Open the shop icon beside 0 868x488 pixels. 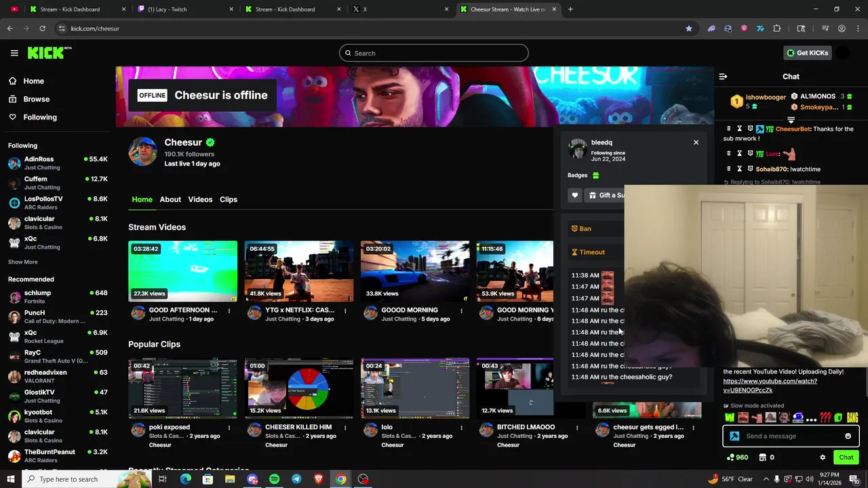tap(763, 457)
